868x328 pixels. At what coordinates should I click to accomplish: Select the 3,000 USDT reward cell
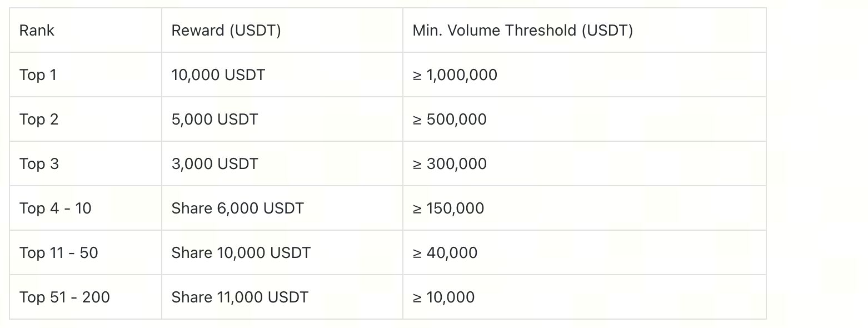tap(214, 164)
